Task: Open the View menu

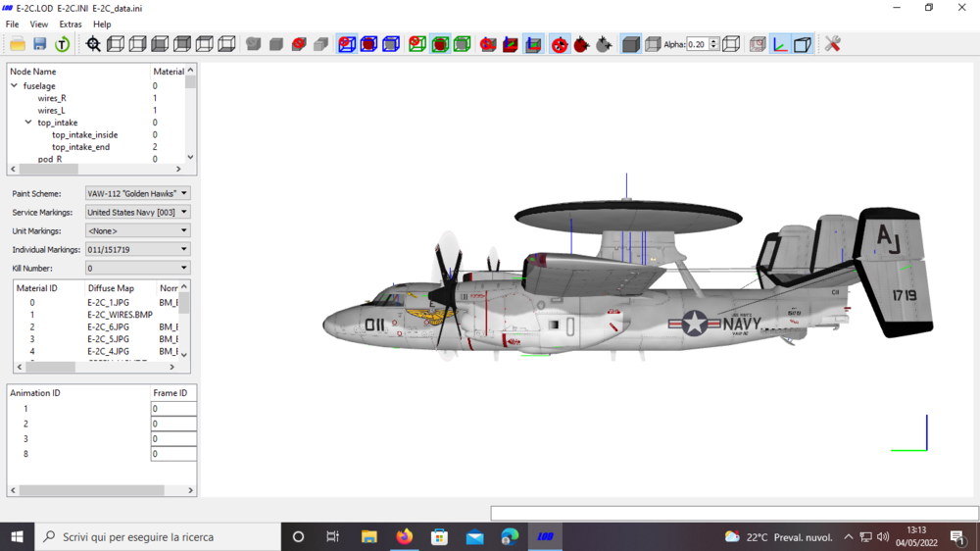Action: click(x=39, y=25)
